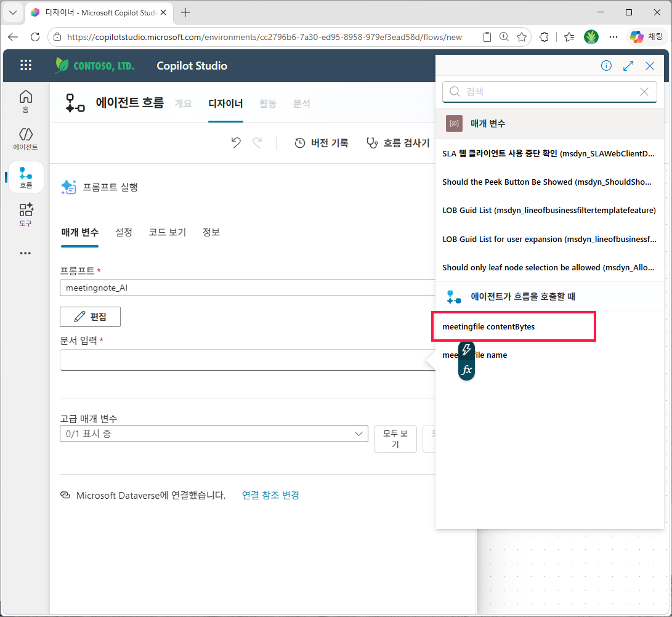Click the 모두 보기 button
The height and width of the screenshot is (617, 672).
[395, 439]
